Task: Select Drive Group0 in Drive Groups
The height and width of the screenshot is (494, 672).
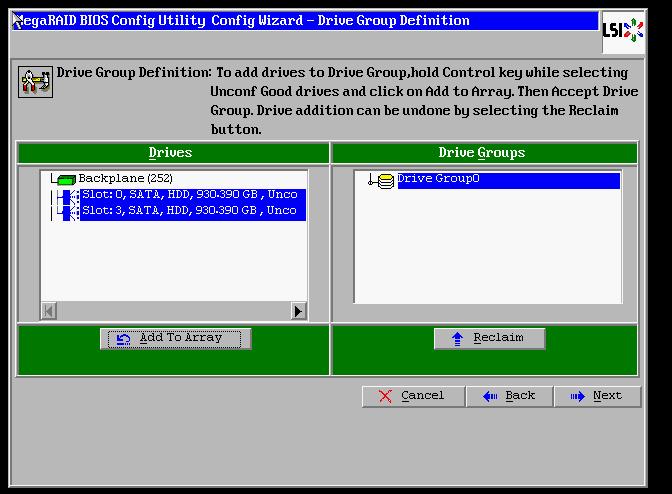Action: tap(508, 180)
